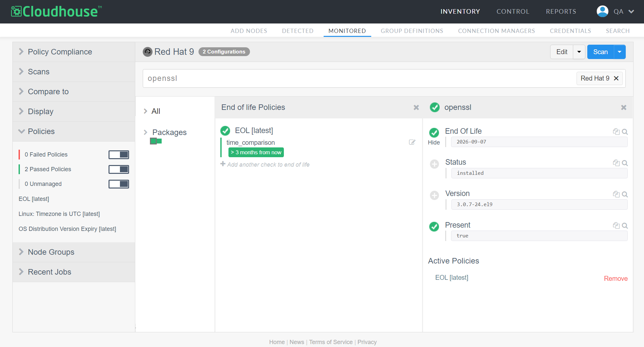
Task: Copy the End Of Life value
Action: [616, 131]
